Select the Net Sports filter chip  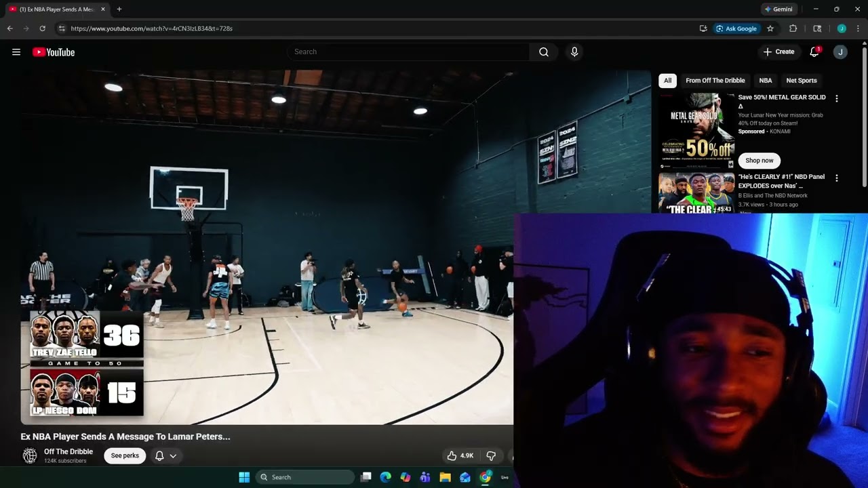802,81
